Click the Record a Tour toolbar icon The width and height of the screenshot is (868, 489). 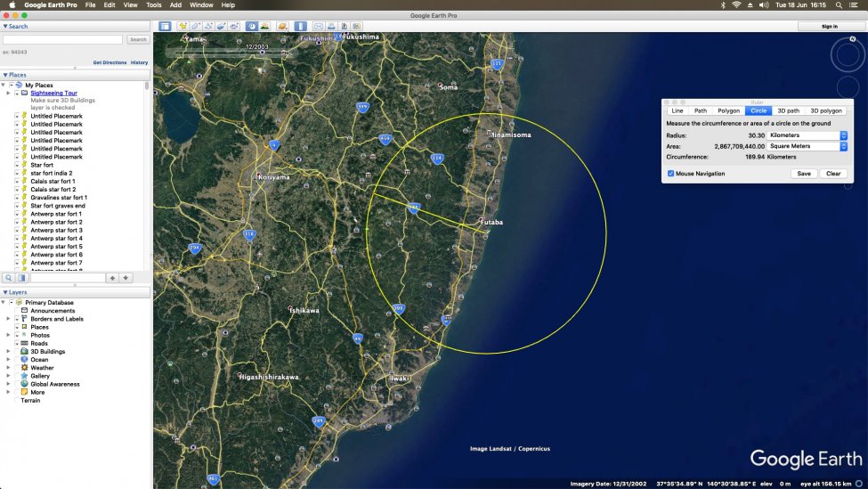(235, 26)
